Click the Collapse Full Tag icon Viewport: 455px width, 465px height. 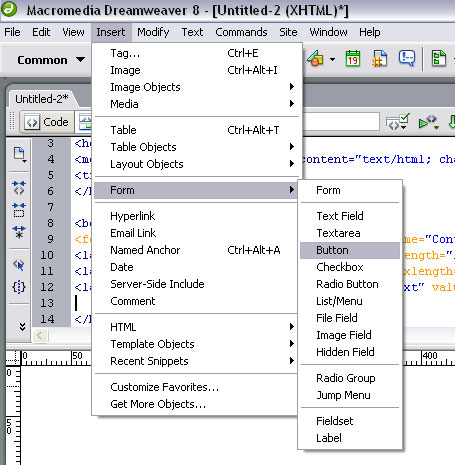(x=19, y=188)
